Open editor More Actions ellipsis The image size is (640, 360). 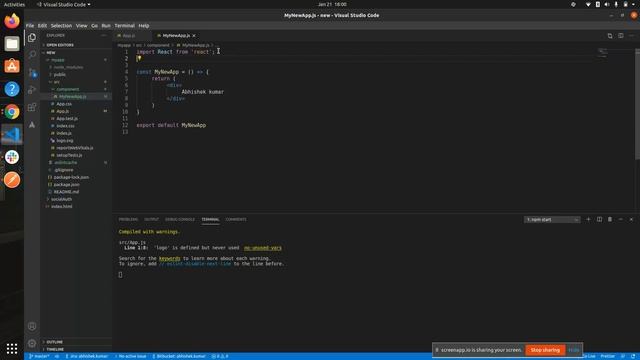[x=631, y=36]
